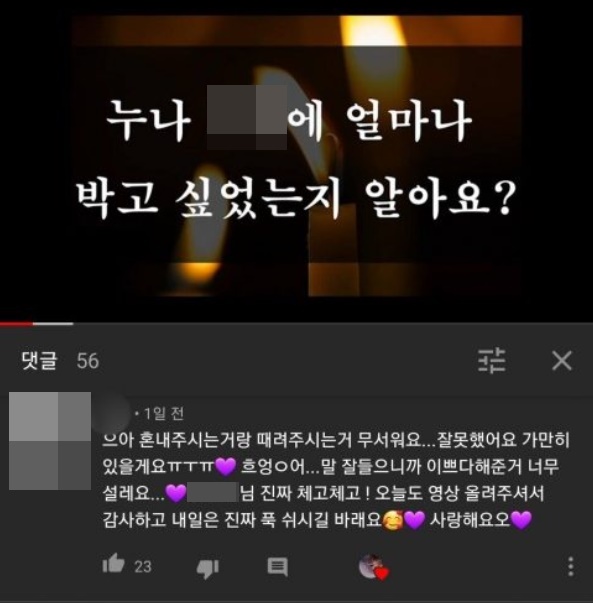Expand the comment text body
593x603 pixels.
[336, 480]
